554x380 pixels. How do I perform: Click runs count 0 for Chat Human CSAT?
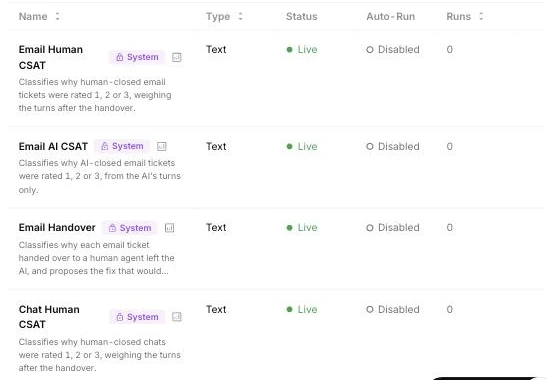click(449, 309)
